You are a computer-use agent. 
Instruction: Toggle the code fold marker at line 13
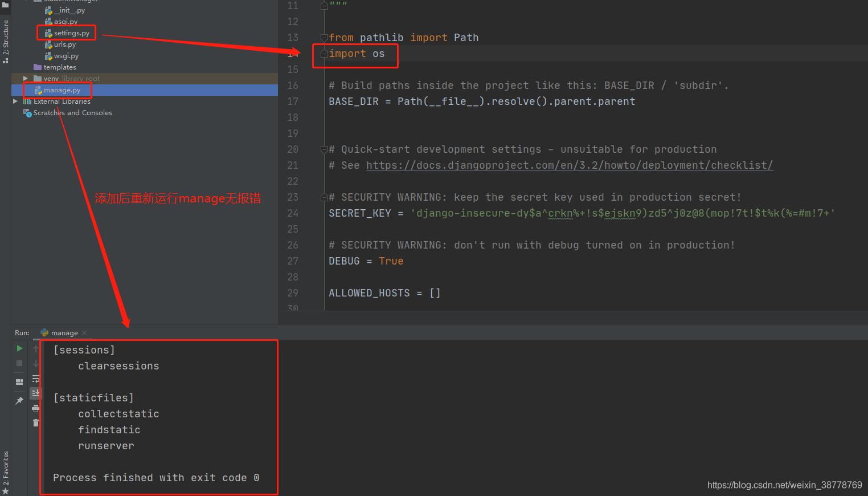324,37
